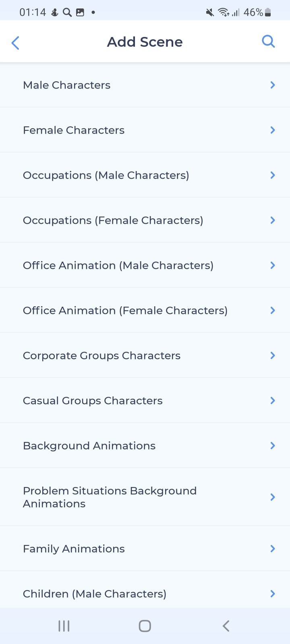
Task: Tap the muted sound icon in status bar
Action: [209, 12]
